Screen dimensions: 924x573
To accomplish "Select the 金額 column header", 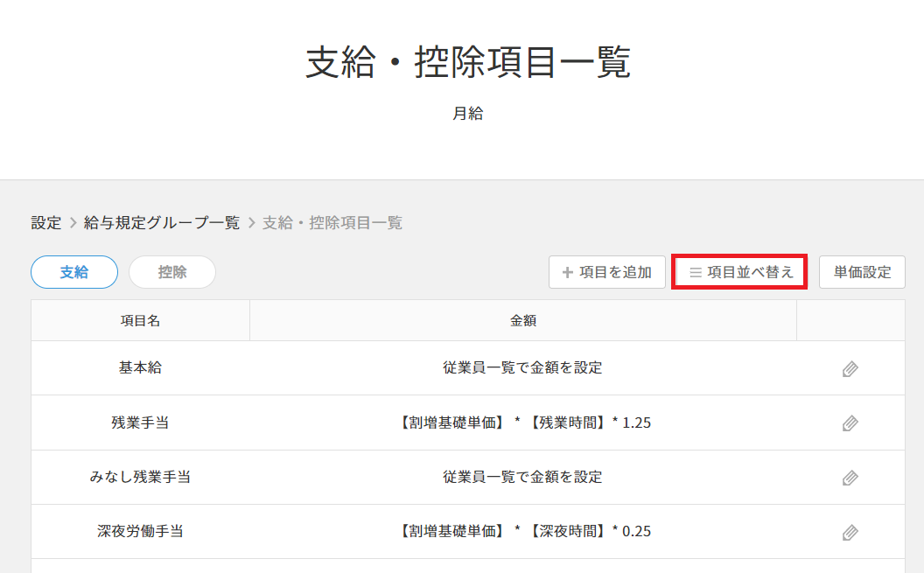I will [x=523, y=320].
